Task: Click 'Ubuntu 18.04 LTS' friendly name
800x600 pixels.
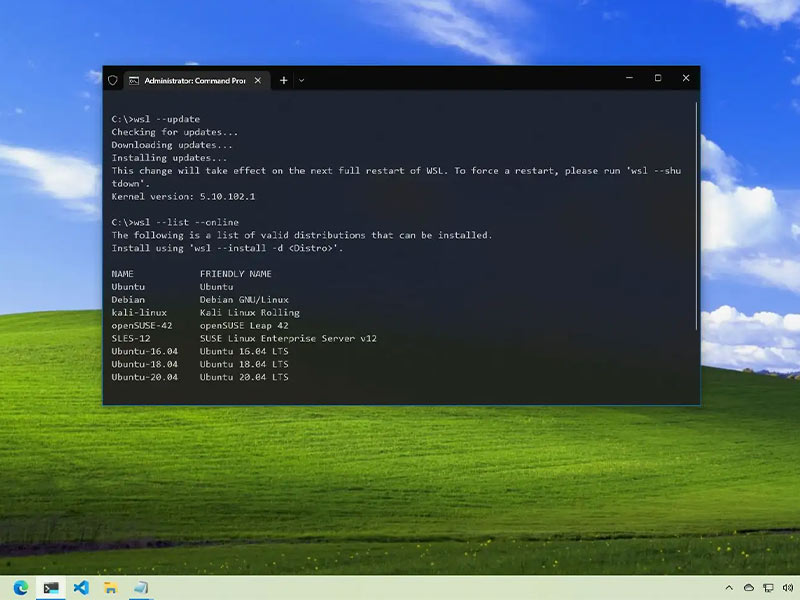Action: point(244,364)
